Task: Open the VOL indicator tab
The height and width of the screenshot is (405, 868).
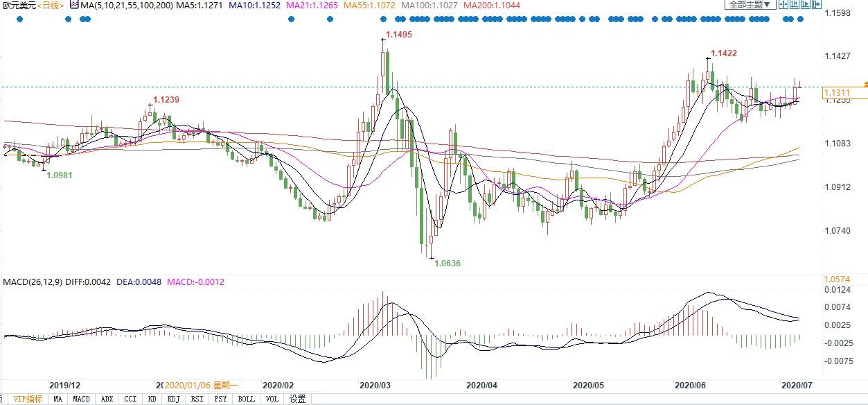Action: [x=272, y=399]
